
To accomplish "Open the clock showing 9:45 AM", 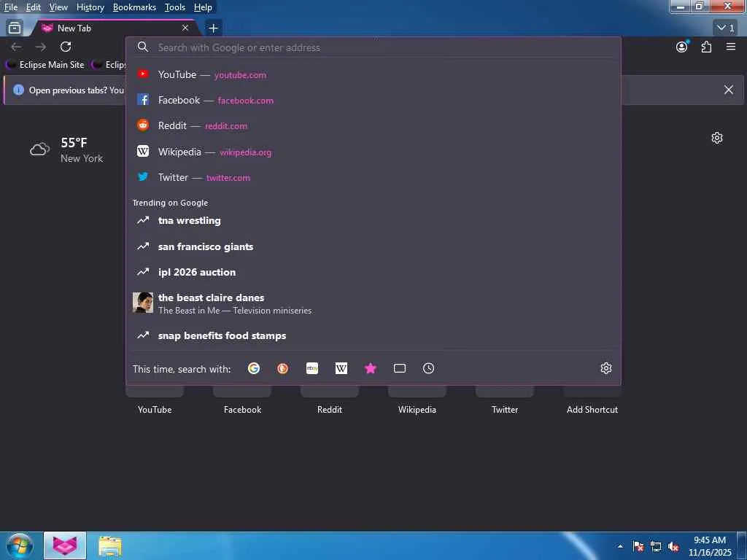I will click(710, 546).
